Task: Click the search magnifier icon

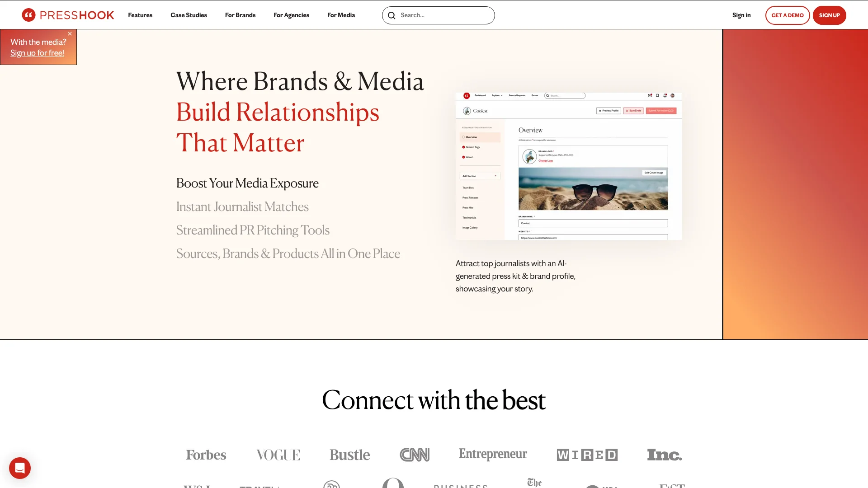Action: coord(392,15)
